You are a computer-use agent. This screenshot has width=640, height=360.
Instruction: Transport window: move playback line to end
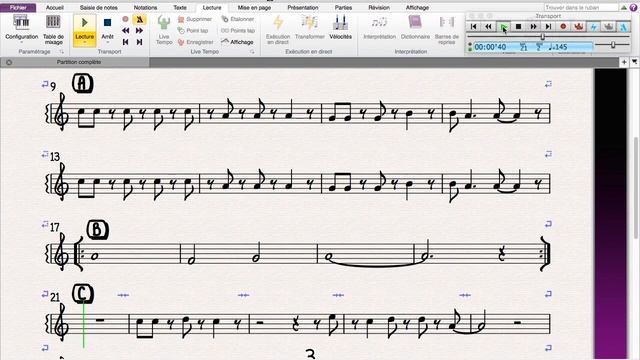pos(548,27)
